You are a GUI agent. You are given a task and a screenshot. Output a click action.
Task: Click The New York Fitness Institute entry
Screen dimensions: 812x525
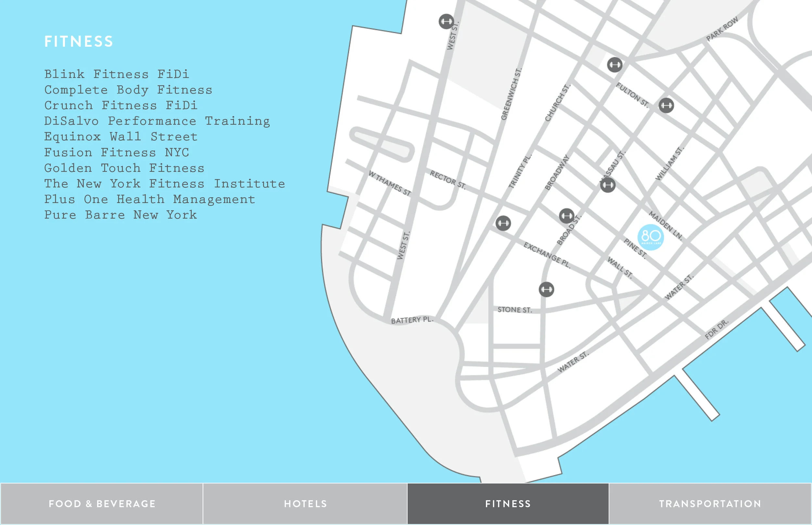(x=165, y=183)
